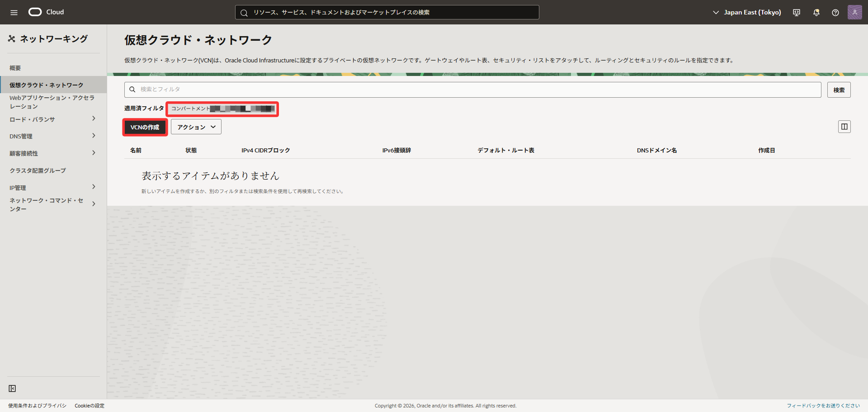This screenshot has width=868, height=412.
Task: Open クラスタ配置グループ in the sidebar
Action: click(38, 170)
